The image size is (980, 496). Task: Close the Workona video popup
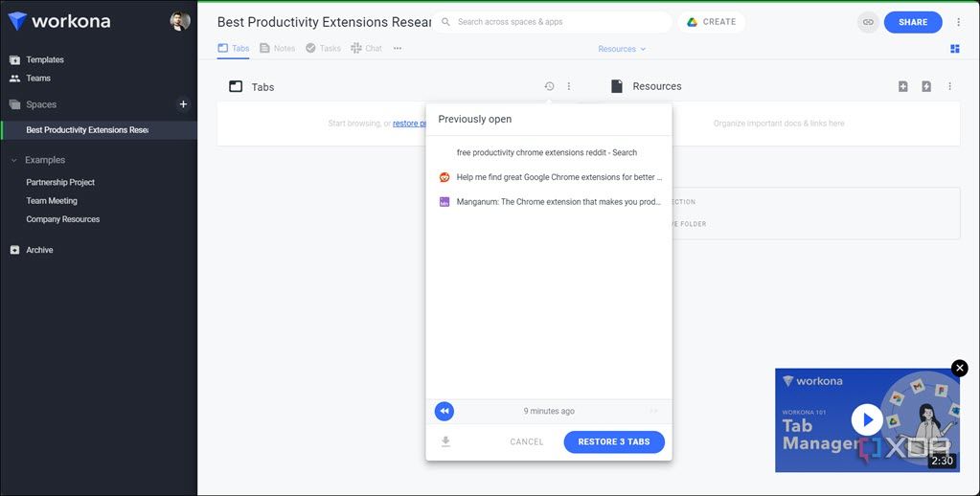(959, 368)
